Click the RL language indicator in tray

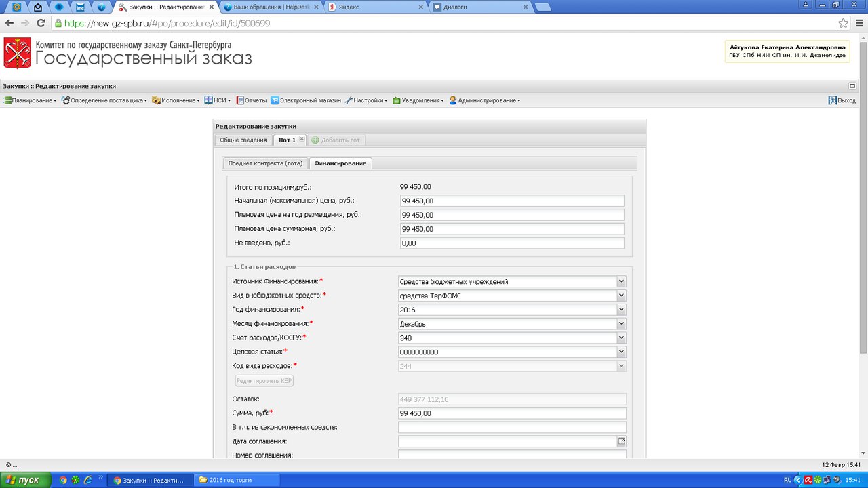click(x=787, y=480)
